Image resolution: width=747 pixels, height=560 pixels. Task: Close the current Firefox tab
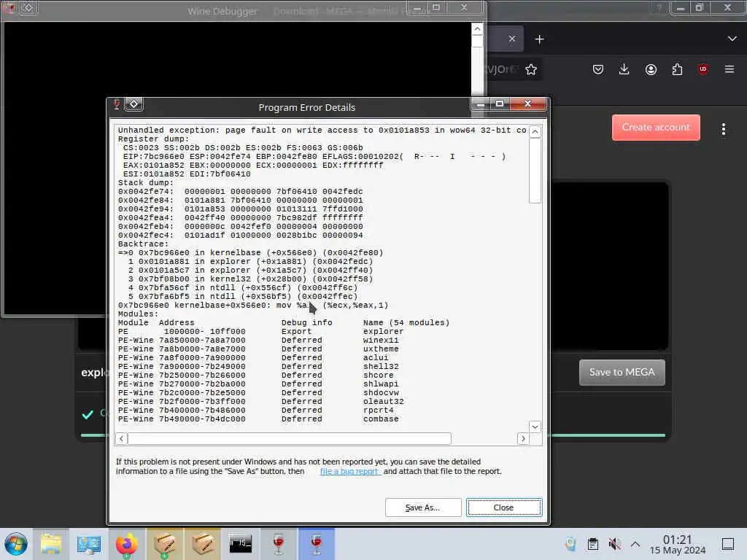(x=511, y=39)
